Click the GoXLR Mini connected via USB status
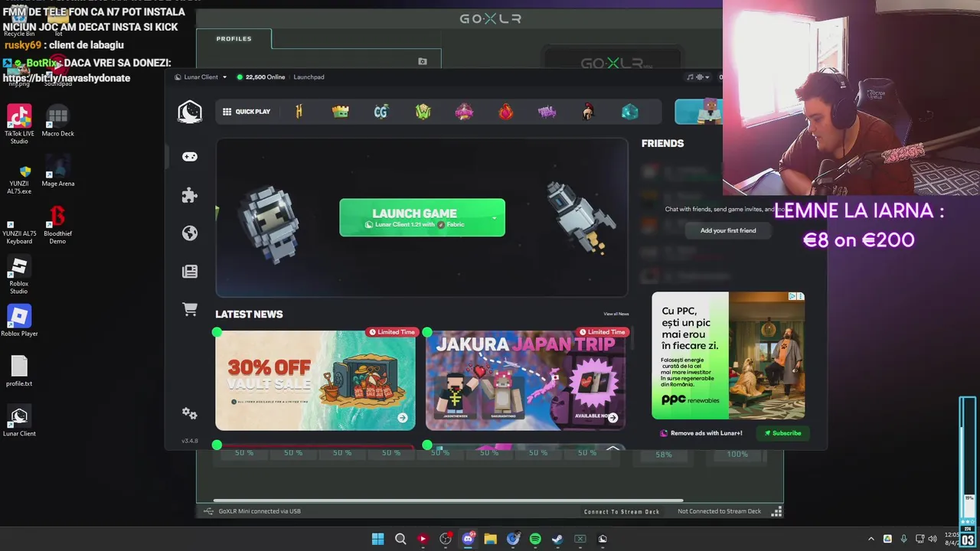Viewport: 980px width, 551px height. pyautogui.click(x=260, y=511)
